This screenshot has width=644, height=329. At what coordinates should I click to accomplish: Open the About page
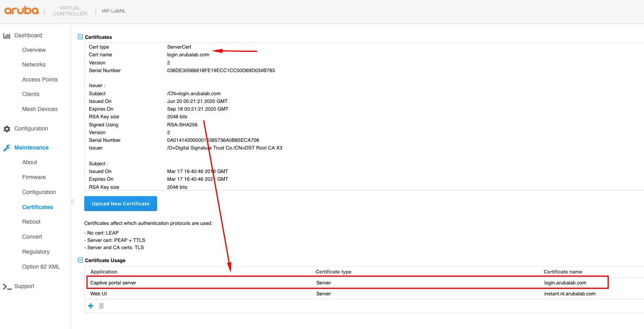tap(30, 162)
